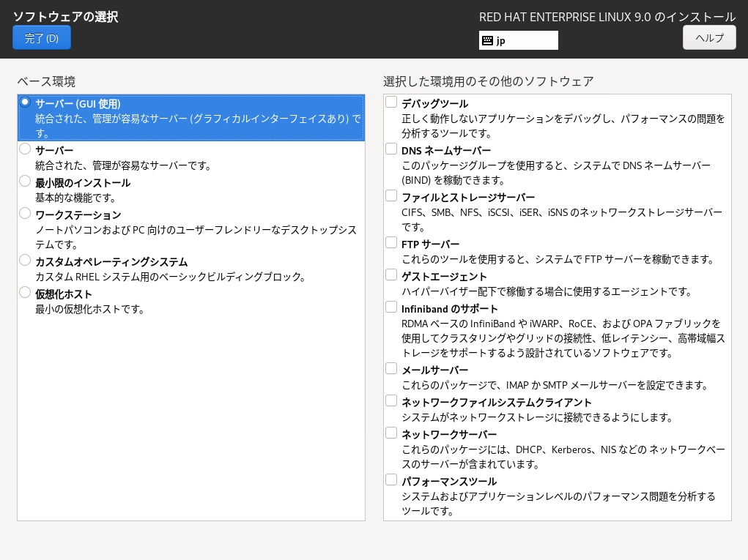
Task: Select the 仮想化ホスト radio button
Action: (25, 292)
